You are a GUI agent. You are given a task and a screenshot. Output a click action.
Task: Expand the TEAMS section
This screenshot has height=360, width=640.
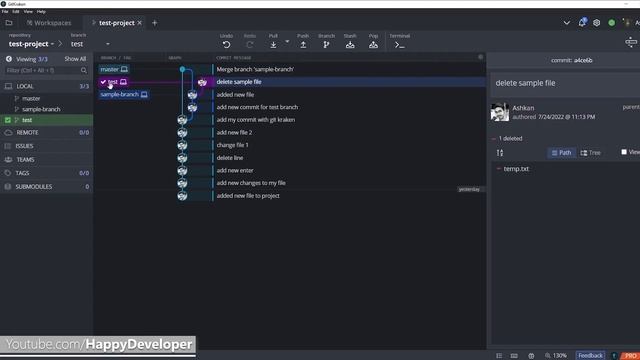click(46, 160)
